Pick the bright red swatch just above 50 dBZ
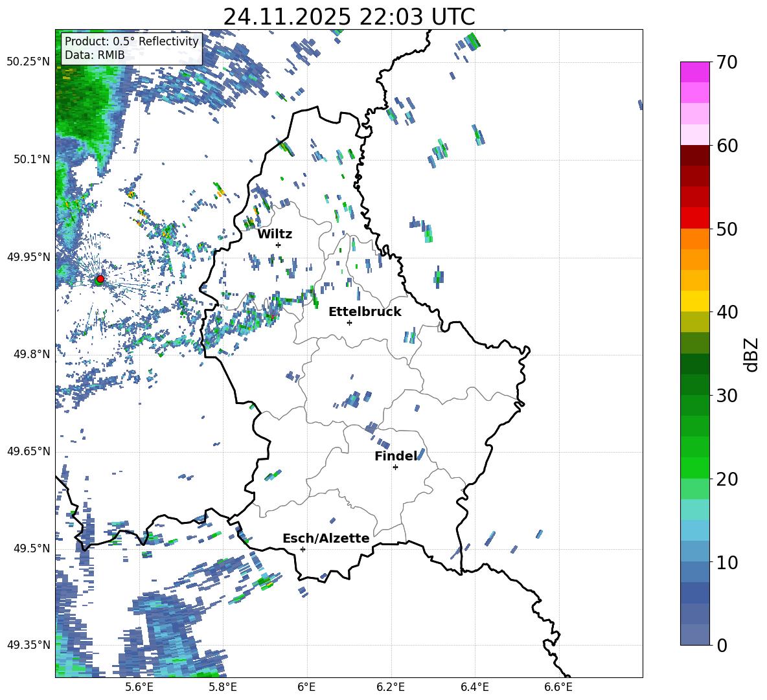This screenshot has height=700, width=767. (x=694, y=218)
